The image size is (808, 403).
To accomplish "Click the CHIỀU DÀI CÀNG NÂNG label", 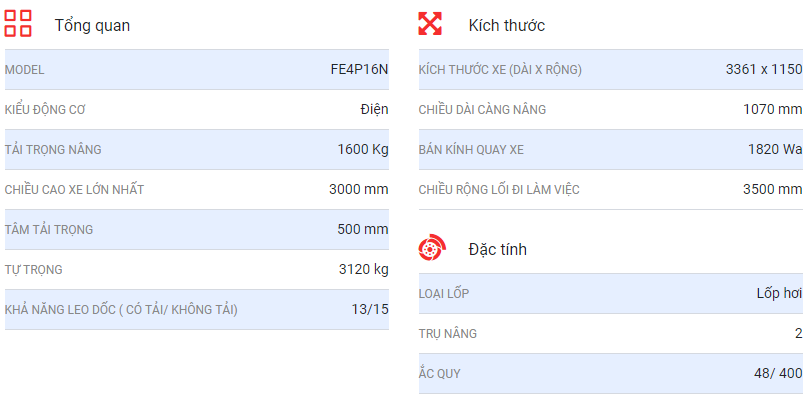I will point(482,110).
